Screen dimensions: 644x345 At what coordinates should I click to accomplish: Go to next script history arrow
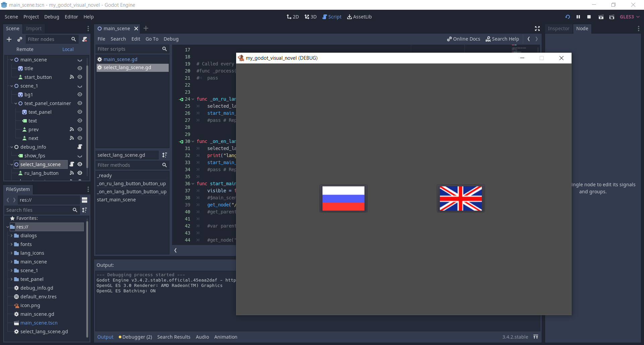pyautogui.click(x=537, y=39)
